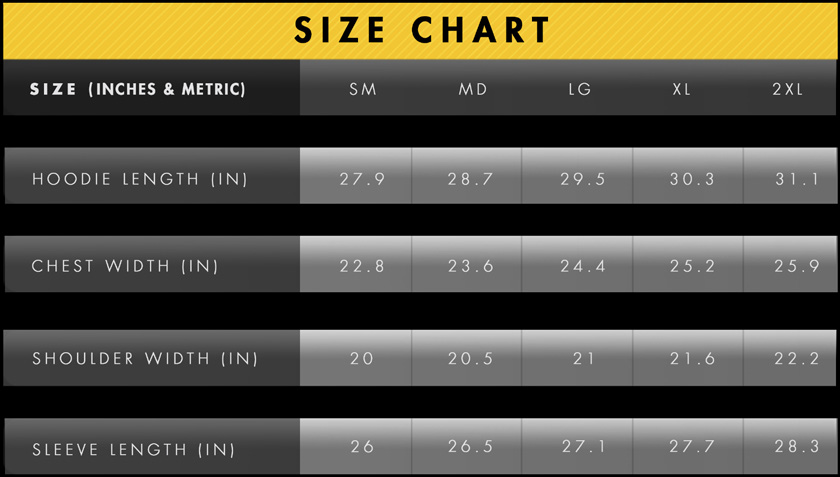Select the MD size column header
This screenshot has width=840, height=477.
pyautogui.click(x=473, y=89)
